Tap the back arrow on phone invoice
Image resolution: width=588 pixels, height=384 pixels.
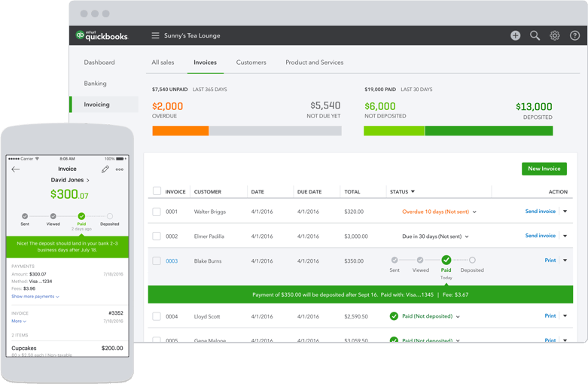coord(16,169)
